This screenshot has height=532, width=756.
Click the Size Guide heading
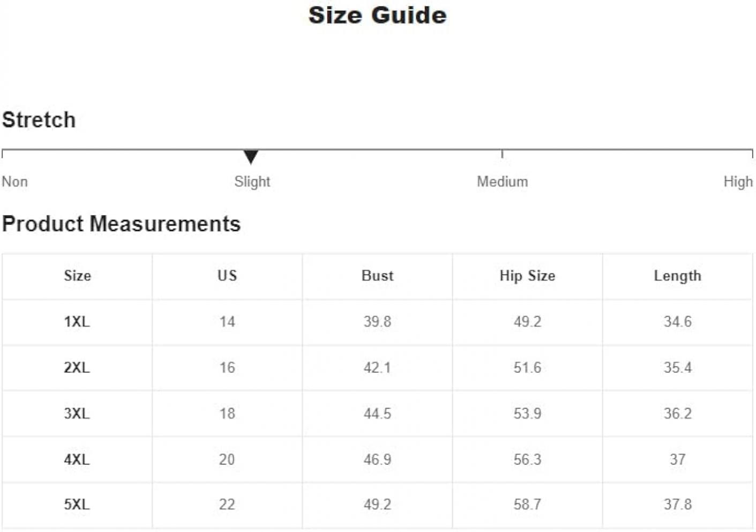tap(377, 15)
